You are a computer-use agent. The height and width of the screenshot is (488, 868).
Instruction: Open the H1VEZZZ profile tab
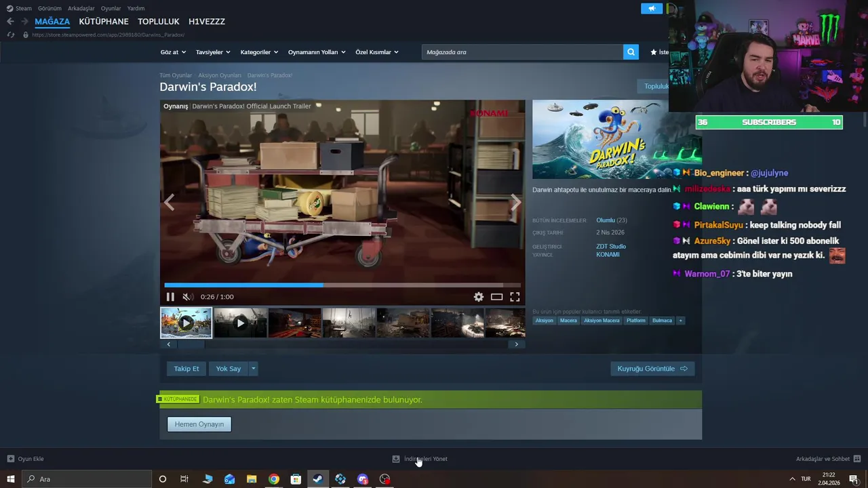coord(207,22)
